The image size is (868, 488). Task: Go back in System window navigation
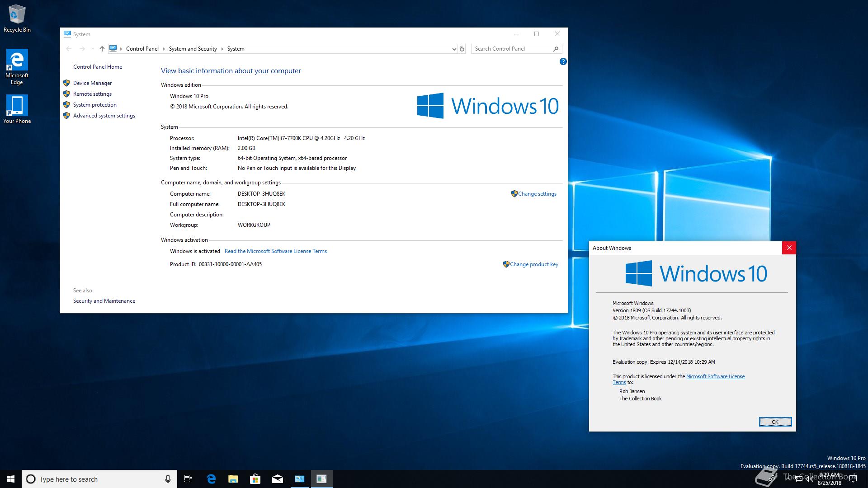(x=69, y=49)
